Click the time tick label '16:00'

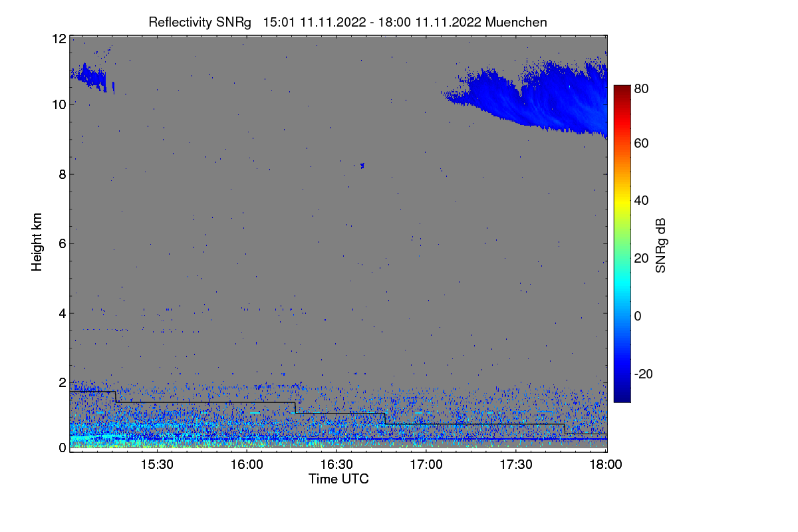[x=247, y=465]
